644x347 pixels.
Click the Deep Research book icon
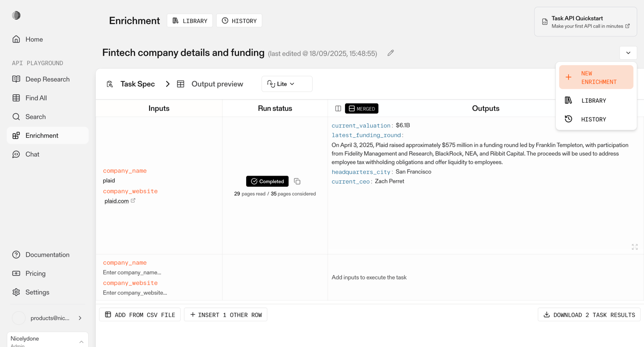[x=16, y=79]
